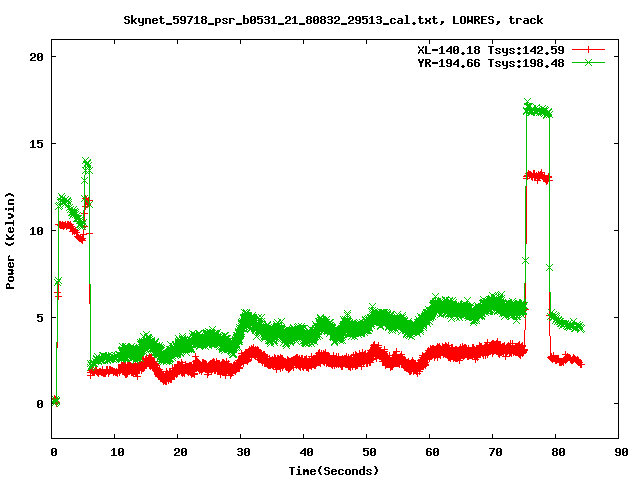Click the x-axis tick label 30
The image size is (640, 480).
(243, 452)
